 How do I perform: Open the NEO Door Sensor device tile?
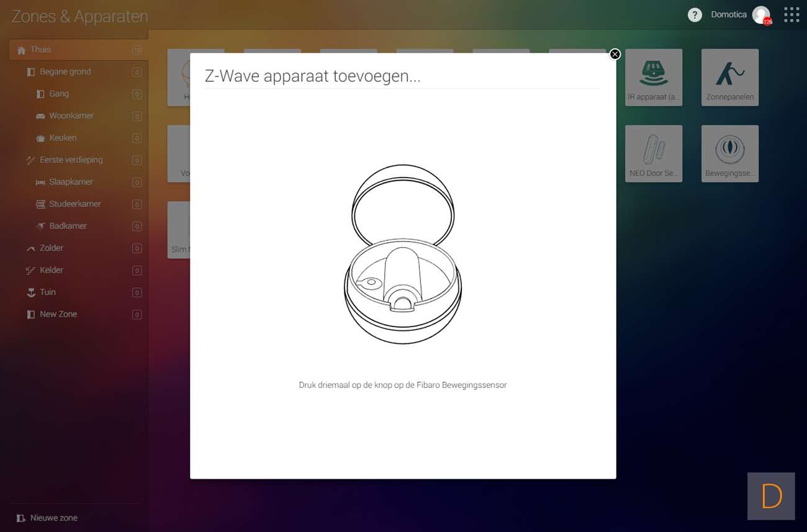(654, 154)
